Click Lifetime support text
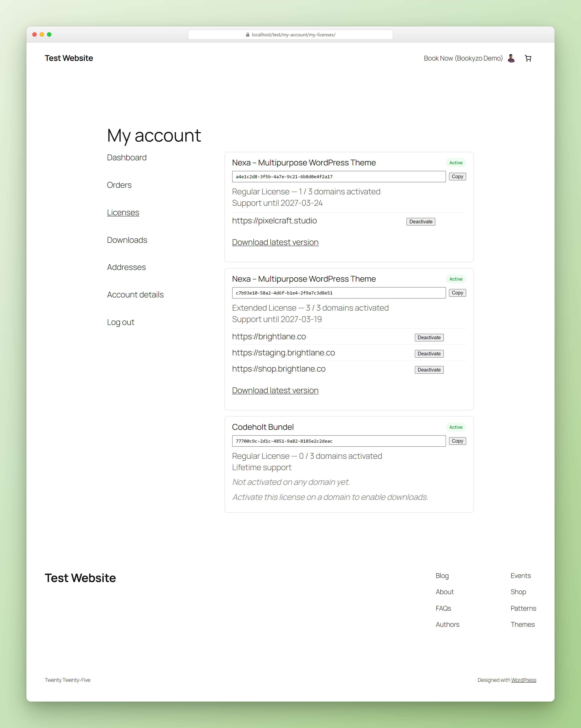 coord(262,468)
